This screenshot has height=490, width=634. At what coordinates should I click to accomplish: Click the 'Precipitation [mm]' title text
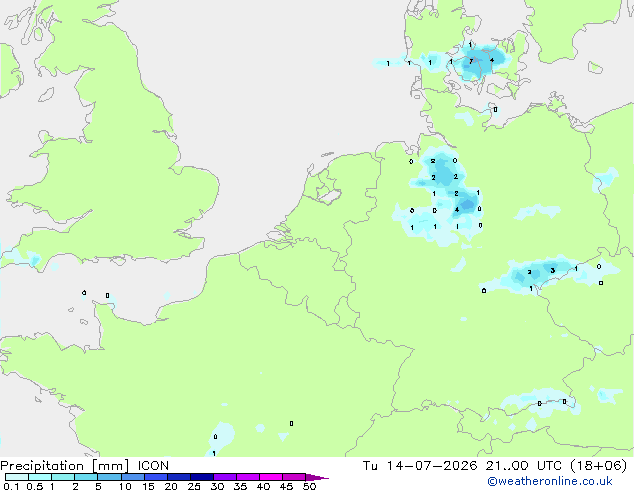click(64, 466)
